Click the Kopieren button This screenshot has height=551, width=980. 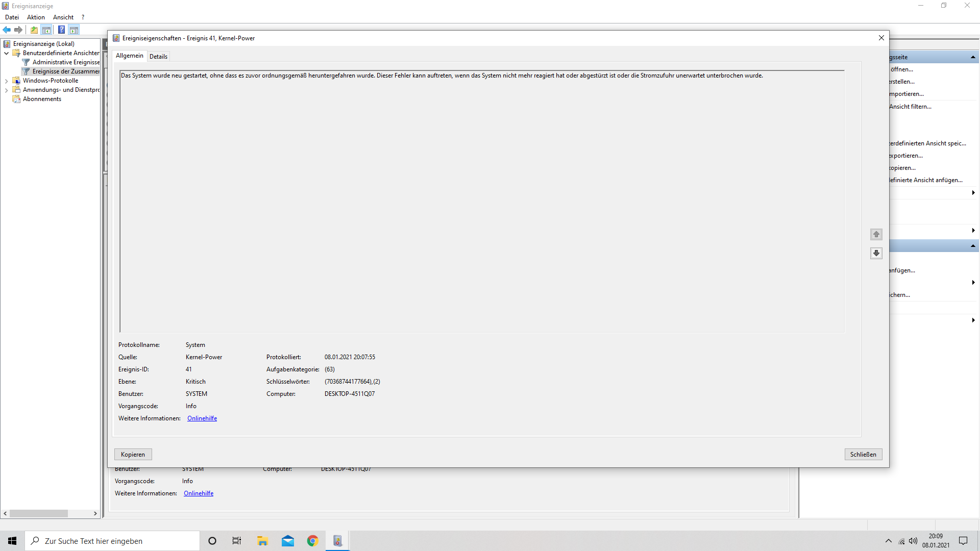(133, 454)
